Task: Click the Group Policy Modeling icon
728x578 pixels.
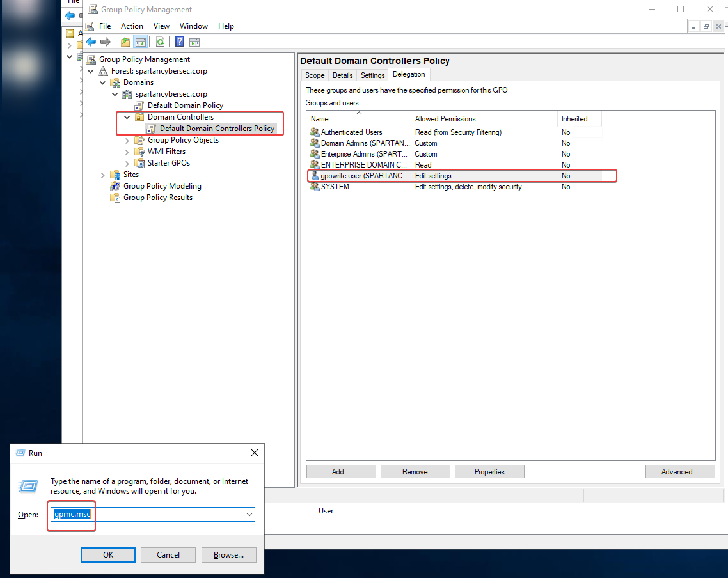Action: (115, 186)
